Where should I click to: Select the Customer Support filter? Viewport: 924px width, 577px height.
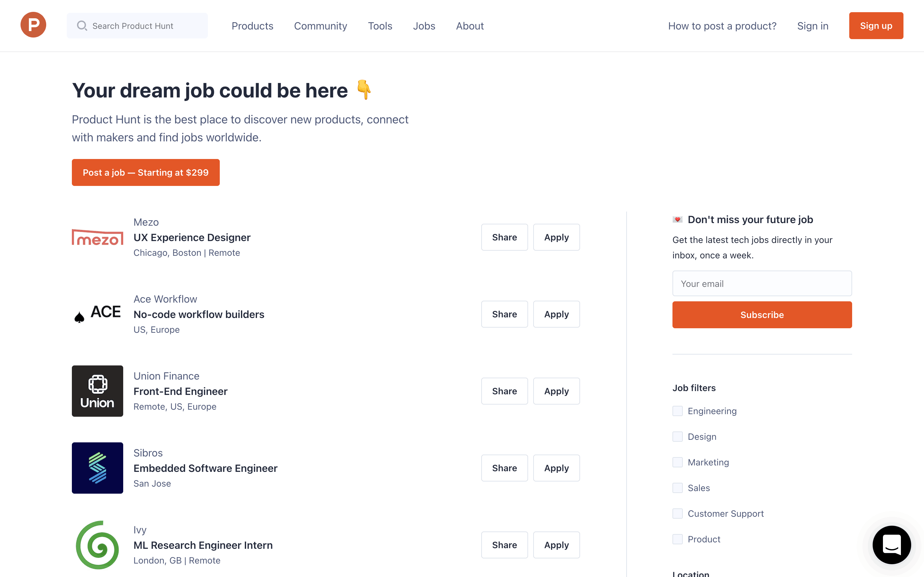click(677, 513)
